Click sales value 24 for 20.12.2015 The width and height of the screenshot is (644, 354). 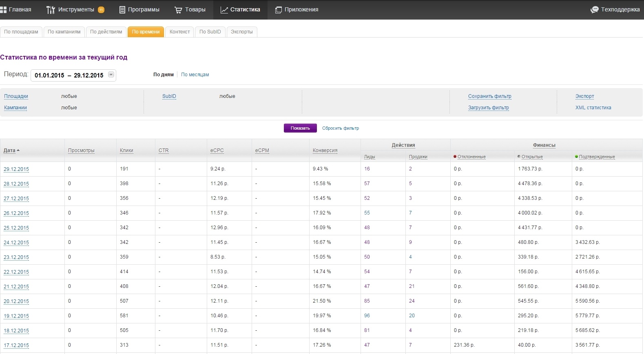click(412, 301)
